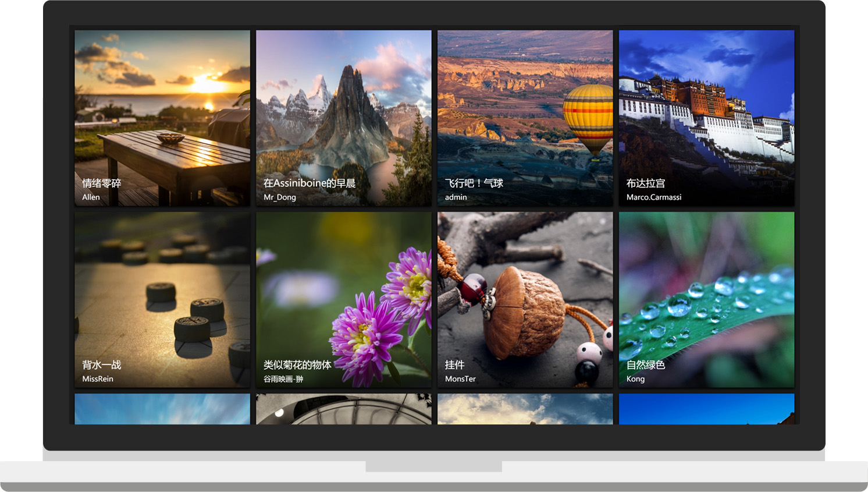The width and height of the screenshot is (868, 492).
Task: Select author name "admin"
Action: [x=456, y=197]
